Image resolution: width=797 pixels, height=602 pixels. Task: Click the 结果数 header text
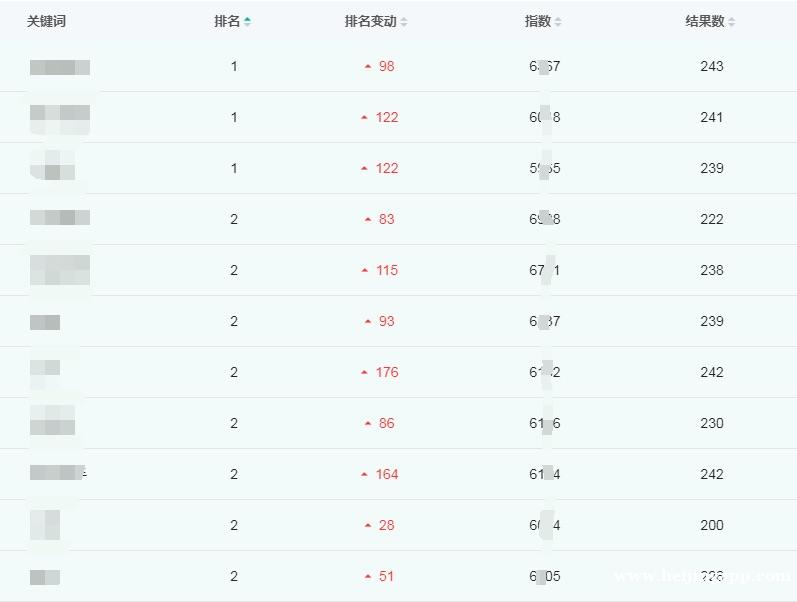704,21
